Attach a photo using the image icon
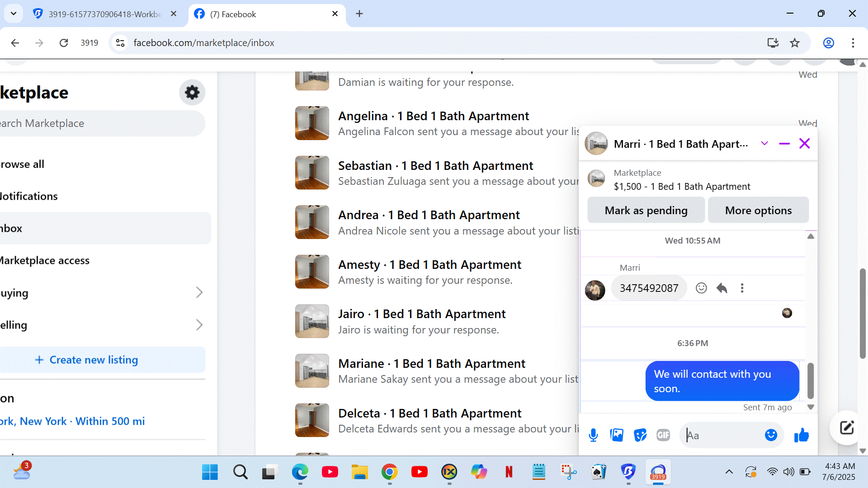 (x=617, y=435)
